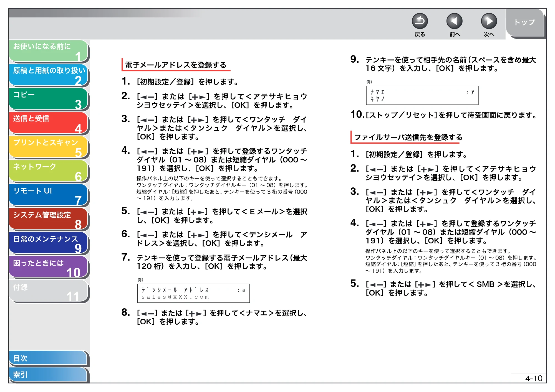The height and width of the screenshot is (392, 555).
Task: Click email step 5 text mentioning E メール
Action: pyautogui.click(x=222, y=216)
